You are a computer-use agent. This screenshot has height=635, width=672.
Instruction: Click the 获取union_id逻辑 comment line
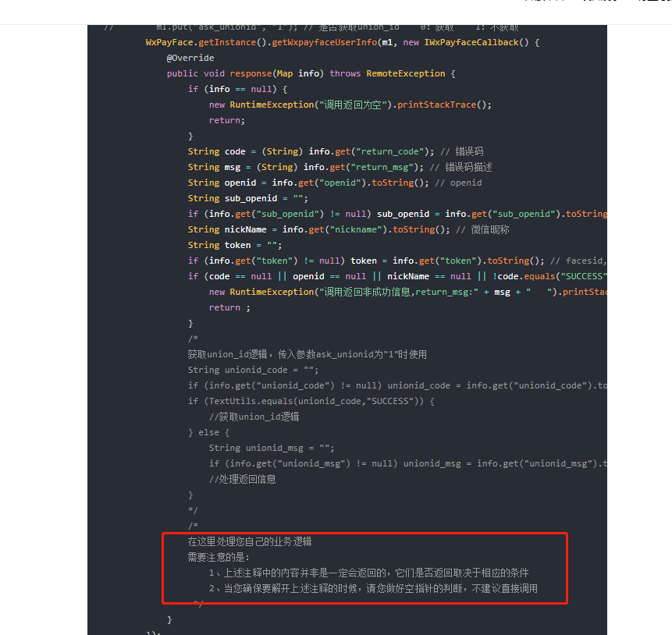tap(308, 354)
